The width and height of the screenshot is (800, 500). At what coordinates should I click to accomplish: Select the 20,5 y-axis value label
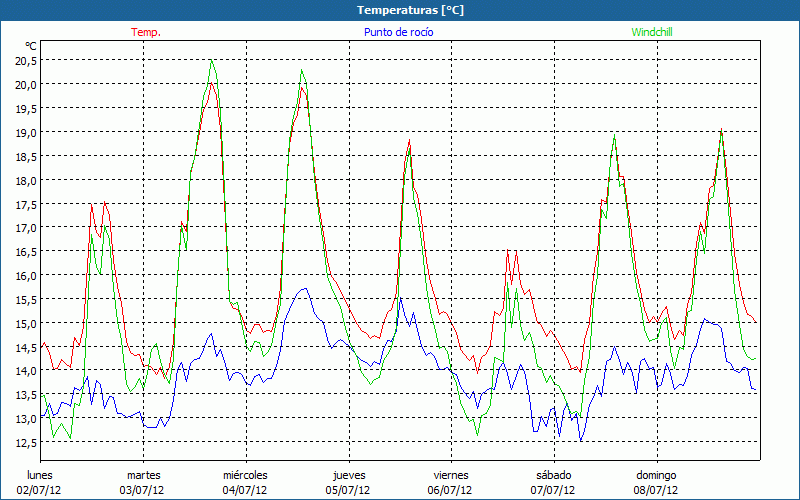[26, 60]
